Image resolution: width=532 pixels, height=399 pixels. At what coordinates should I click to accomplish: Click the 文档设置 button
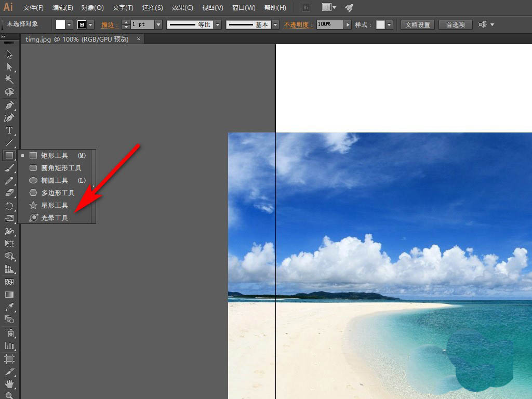point(417,25)
